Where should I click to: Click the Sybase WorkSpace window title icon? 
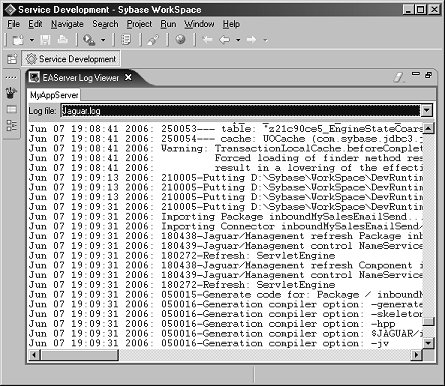tap(10, 10)
